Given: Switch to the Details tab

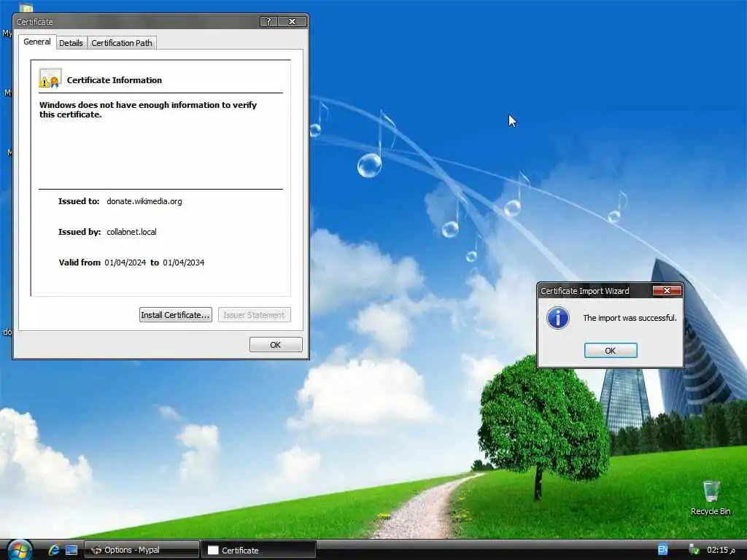Looking at the screenshot, I should 71,43.
